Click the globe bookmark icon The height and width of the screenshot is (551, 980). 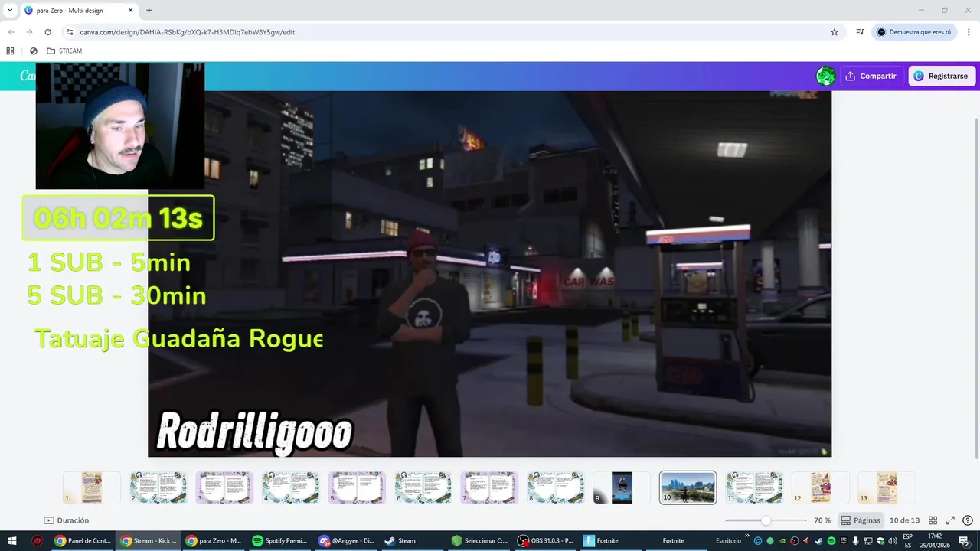pyautogui.click(x=34, y=51)
